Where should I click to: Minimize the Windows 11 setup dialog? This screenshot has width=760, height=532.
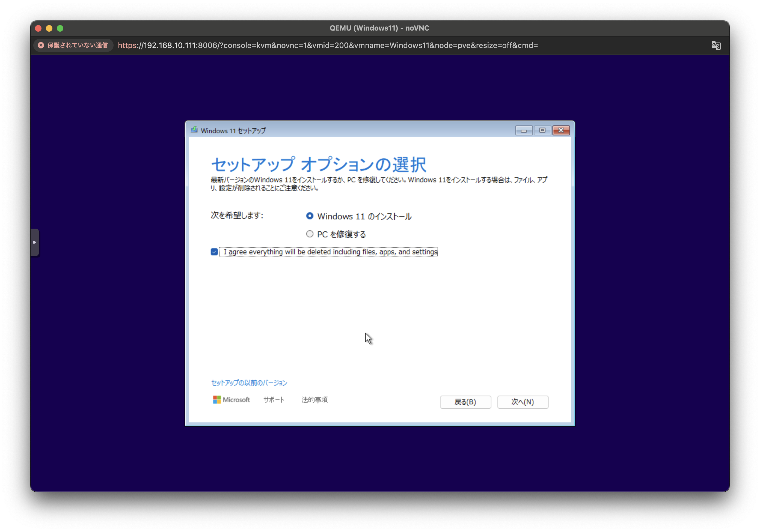tap(523, 130)
